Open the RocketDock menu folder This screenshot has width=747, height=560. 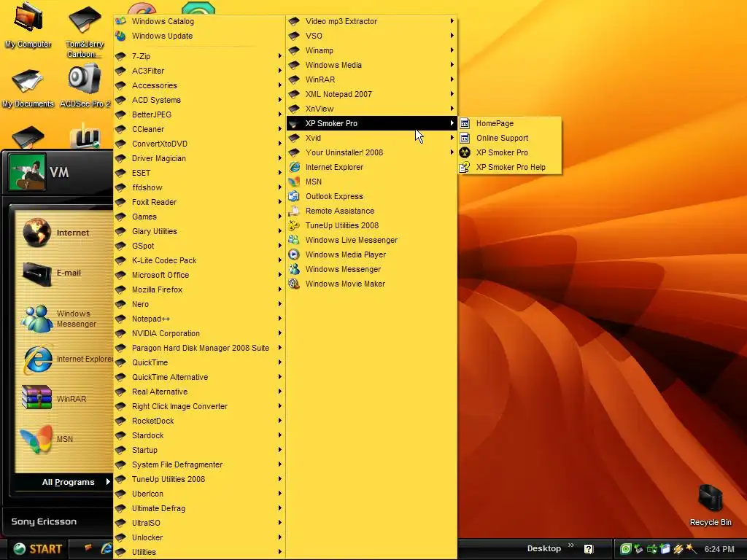(199, 421)
